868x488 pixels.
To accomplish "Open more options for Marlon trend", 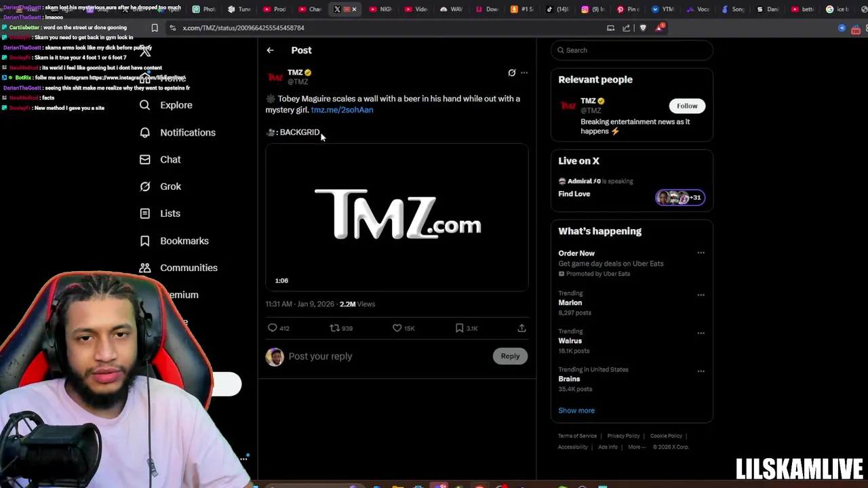I will pyautogui.click(x=701, y=295).
